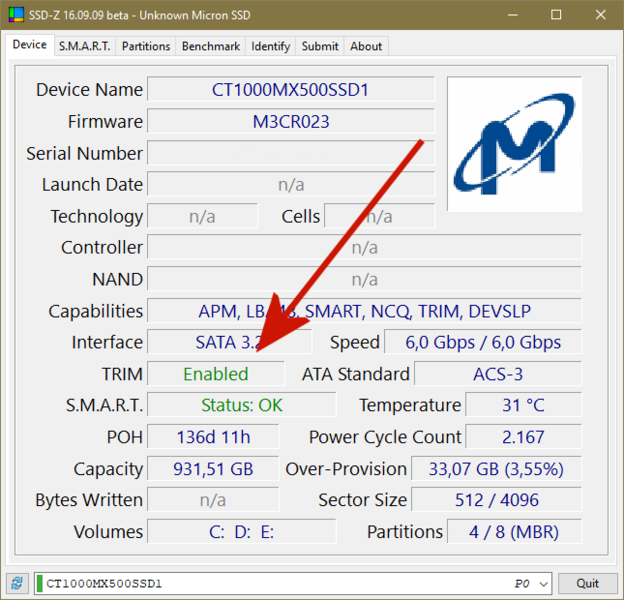
Task: Click the Micron logo image
Action: tap(514, 144)
